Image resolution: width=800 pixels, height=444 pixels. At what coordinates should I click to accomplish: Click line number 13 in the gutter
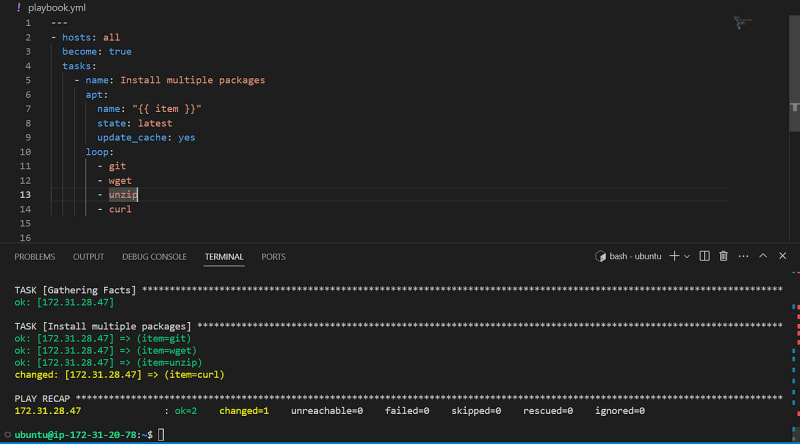point(26,194)
